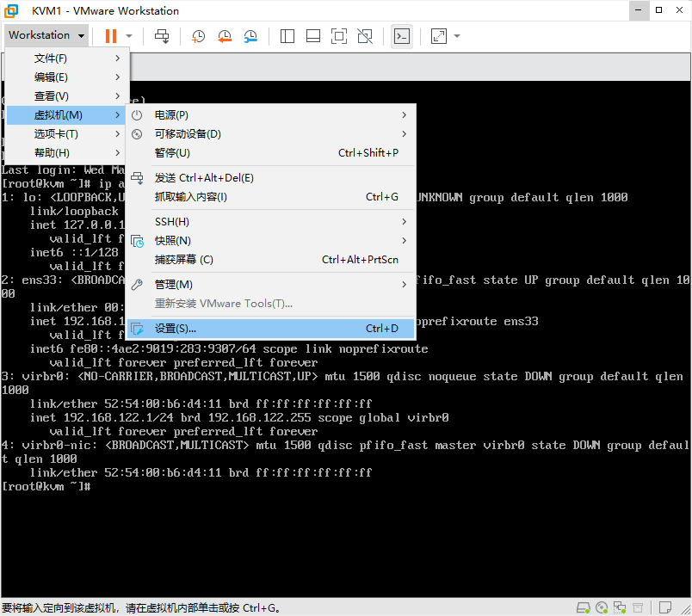This screenshot has width=692, height=616.
Task: Open the Workstation menu button
Action: (x=46, y=35)
